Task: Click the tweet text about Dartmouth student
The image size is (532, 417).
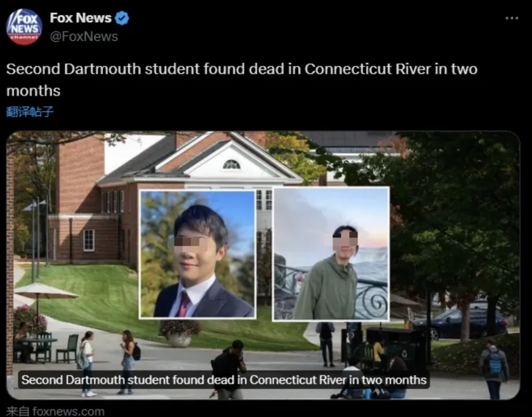Action: [241, 80]
